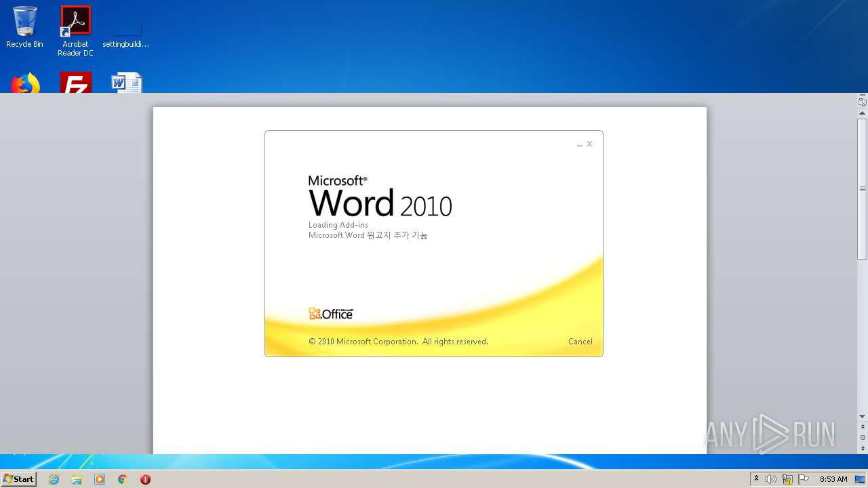
Task: Launch Windows Media Player from the taskbar
Action: coord(100,479)
